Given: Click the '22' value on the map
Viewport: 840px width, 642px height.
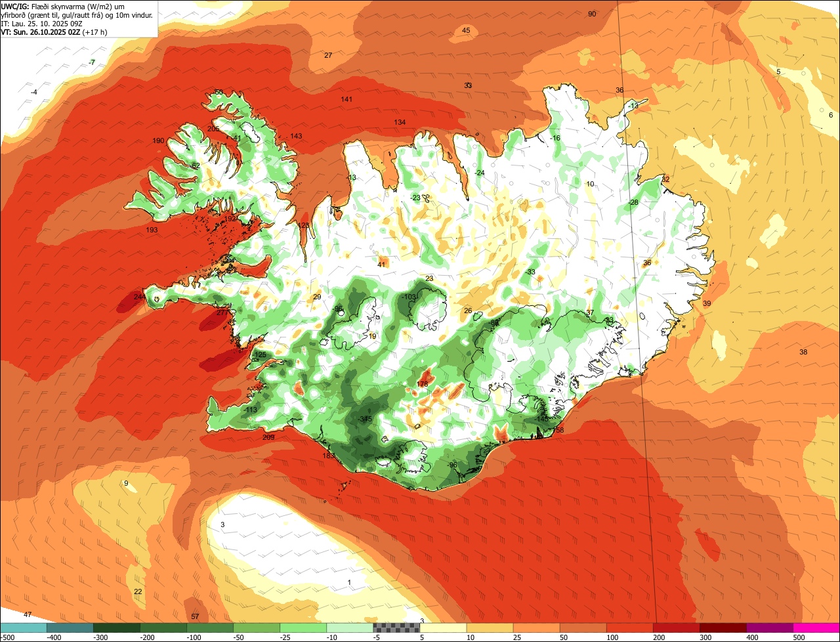Looking at the screenshot, I should (x=138, y=591).
